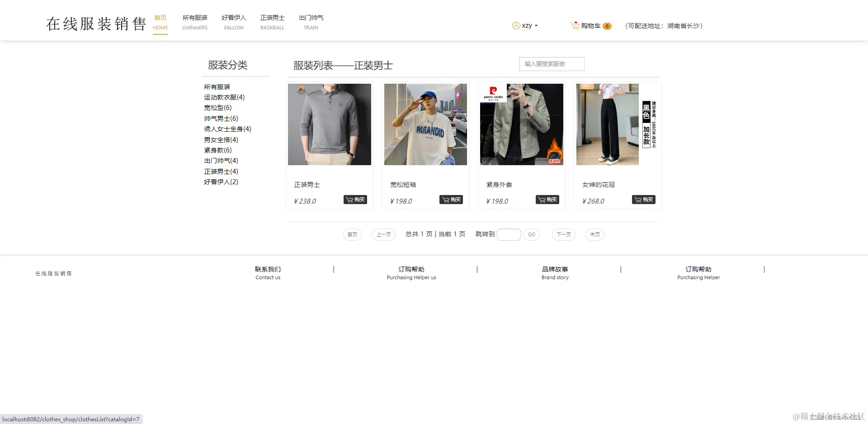The height and width of the screenshot is (424, 868).
Task: Select 紧身款 category in sidebar
Action: [217, 150]
